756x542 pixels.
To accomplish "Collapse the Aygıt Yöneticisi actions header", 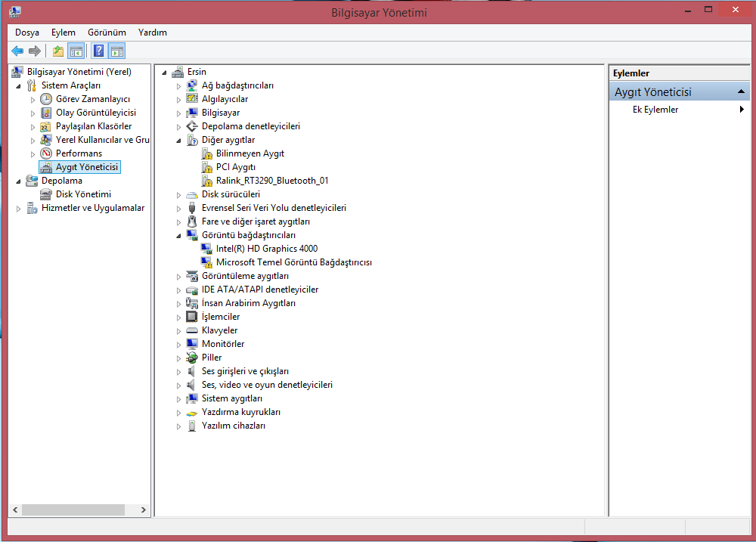I will pyautogui.click(x=741, y=91).
